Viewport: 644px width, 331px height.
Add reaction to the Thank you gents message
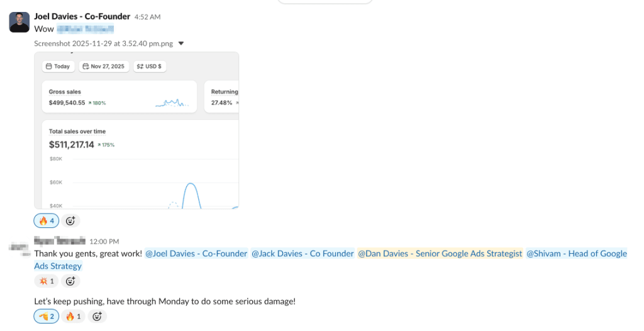[70, 281]
